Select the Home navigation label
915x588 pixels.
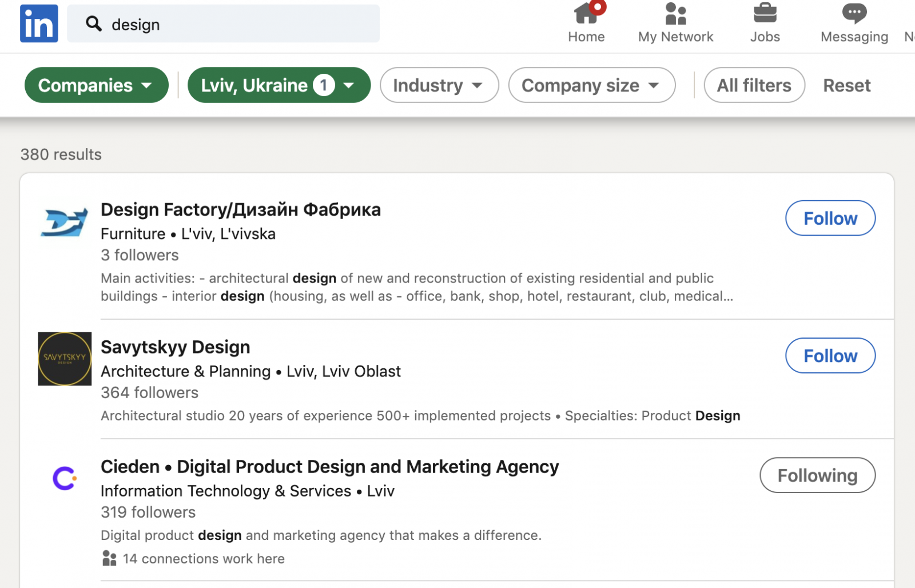coord(586,37)
